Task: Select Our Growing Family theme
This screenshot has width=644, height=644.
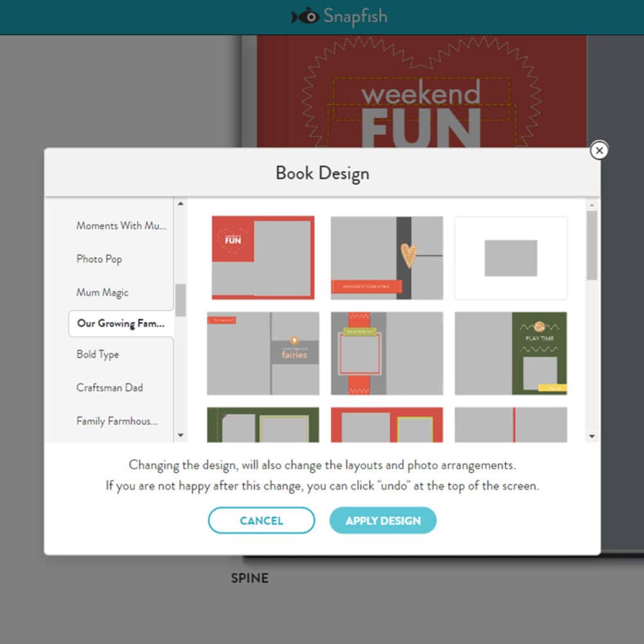Action: coord(121,324)
